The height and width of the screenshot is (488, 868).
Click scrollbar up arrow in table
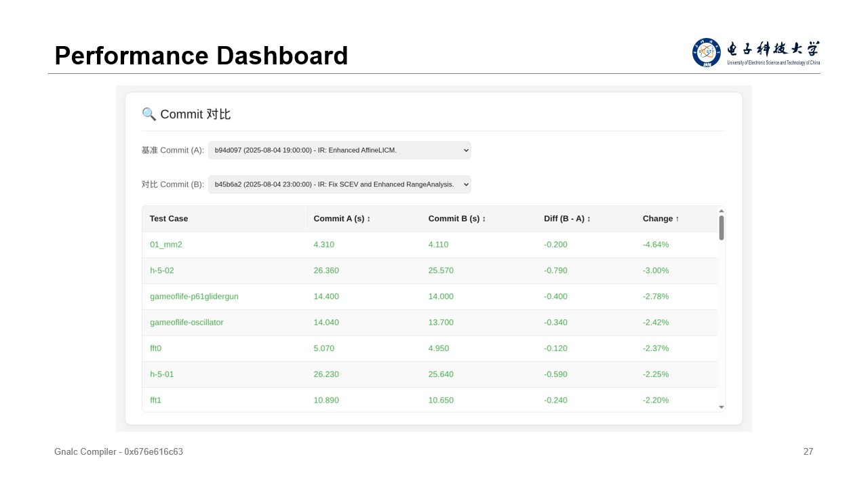(x=721, y=210)
